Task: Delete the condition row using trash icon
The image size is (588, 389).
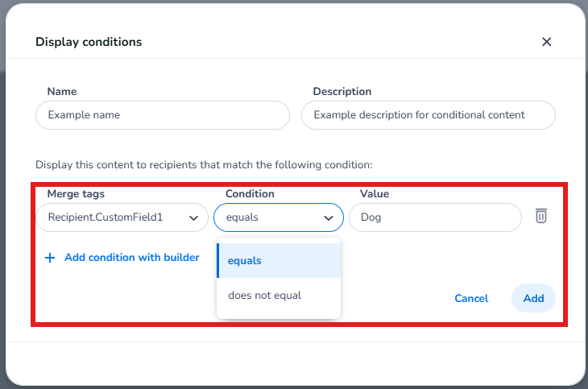Action: (x=541, y=216)
